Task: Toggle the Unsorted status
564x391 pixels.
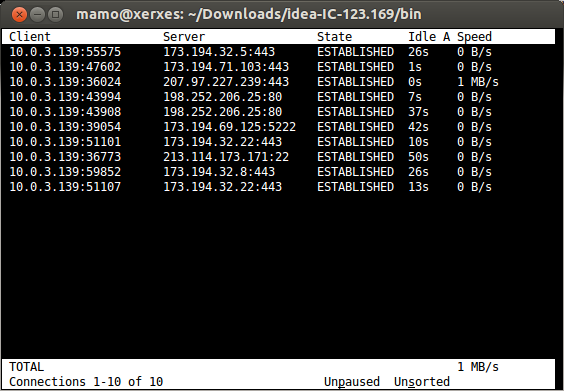Action: pyautogui.click(x=422, y=382)
